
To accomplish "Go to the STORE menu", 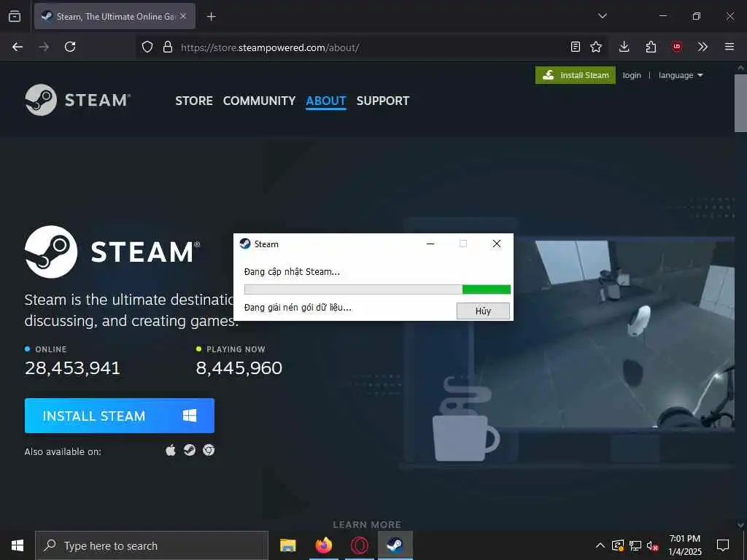I will click(194, 101).
